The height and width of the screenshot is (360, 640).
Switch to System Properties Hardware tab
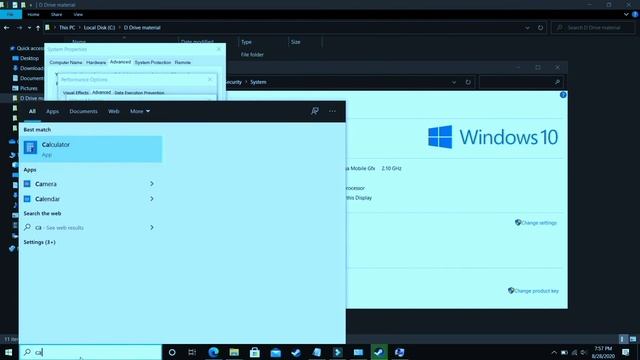click(96, 62)
